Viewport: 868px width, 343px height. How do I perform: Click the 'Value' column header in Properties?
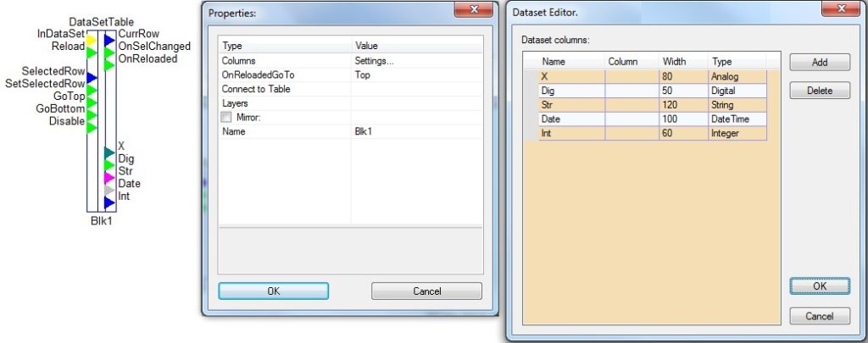417,46
